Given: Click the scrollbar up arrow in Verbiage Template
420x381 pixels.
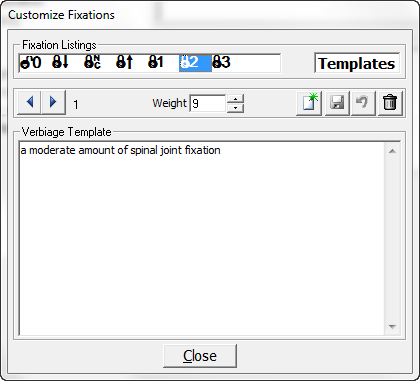Looking at the screenshot, I should coord(392,151).
